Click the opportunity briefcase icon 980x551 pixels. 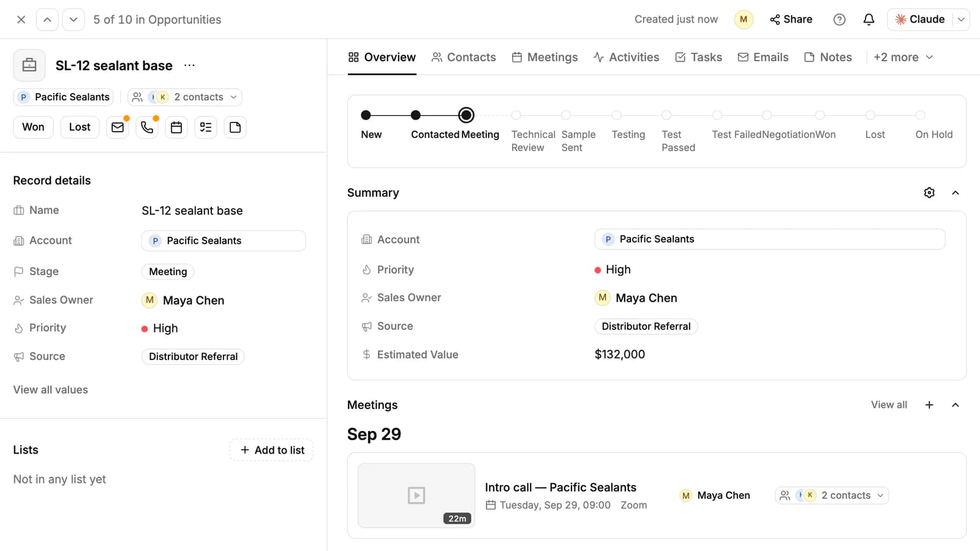click(x=29, y=65)
